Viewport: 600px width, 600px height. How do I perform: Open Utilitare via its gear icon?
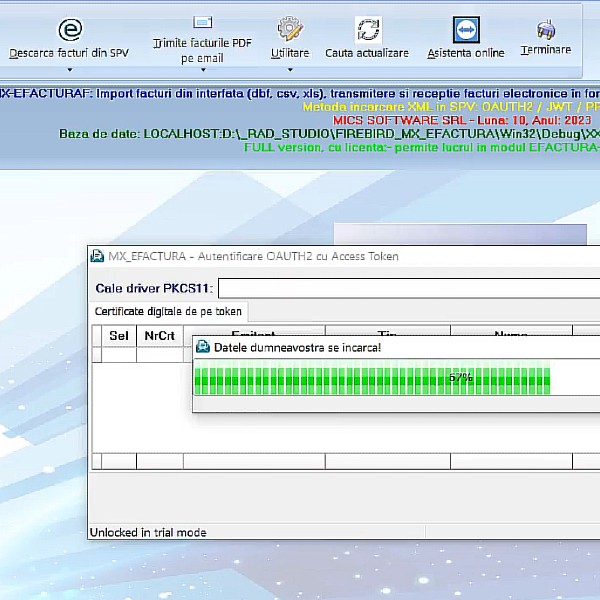coord(290,28)
